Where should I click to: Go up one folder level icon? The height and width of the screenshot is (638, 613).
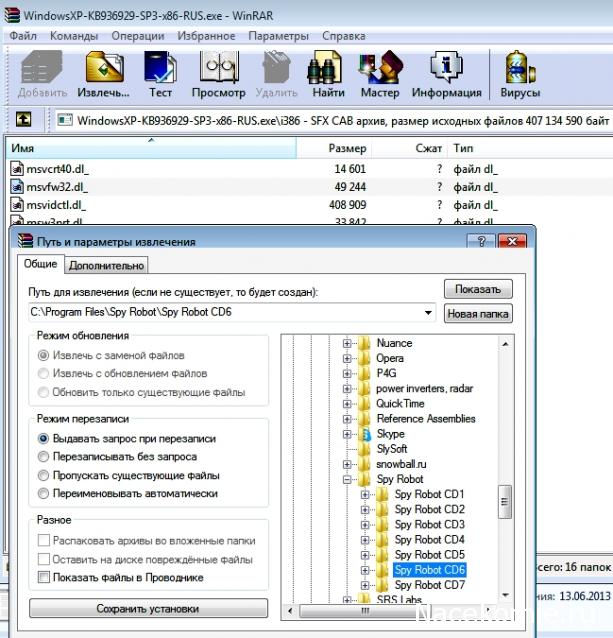24,120
